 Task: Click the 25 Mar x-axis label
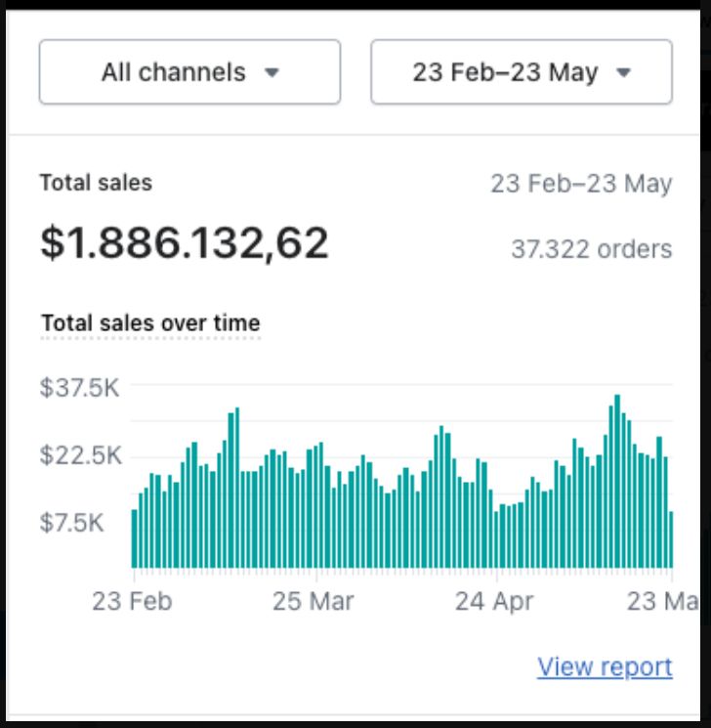tap(314, 601)
